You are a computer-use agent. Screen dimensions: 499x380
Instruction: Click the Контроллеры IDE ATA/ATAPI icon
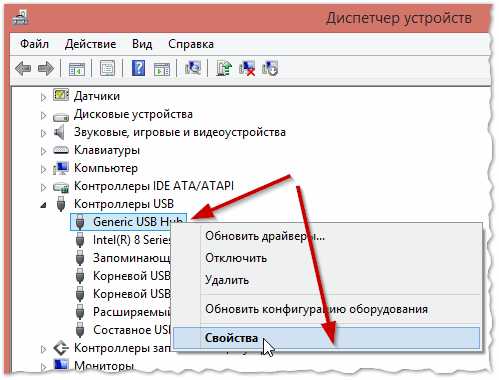[x=61, y=187]
